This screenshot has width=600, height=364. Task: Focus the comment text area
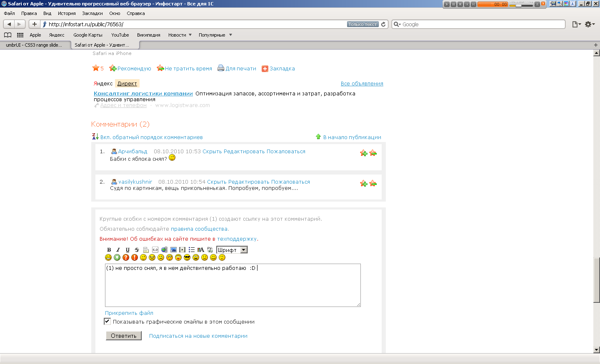click(233, 285)
